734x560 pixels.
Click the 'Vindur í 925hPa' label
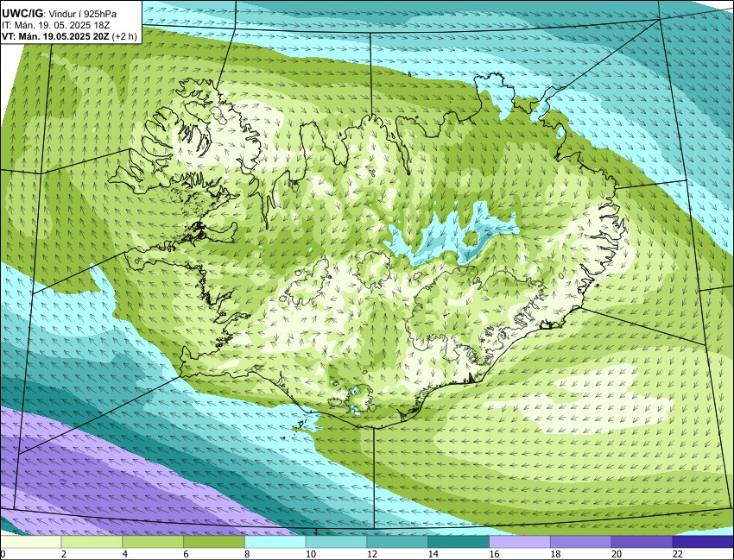pyautogui.click(x=82, y=14)
